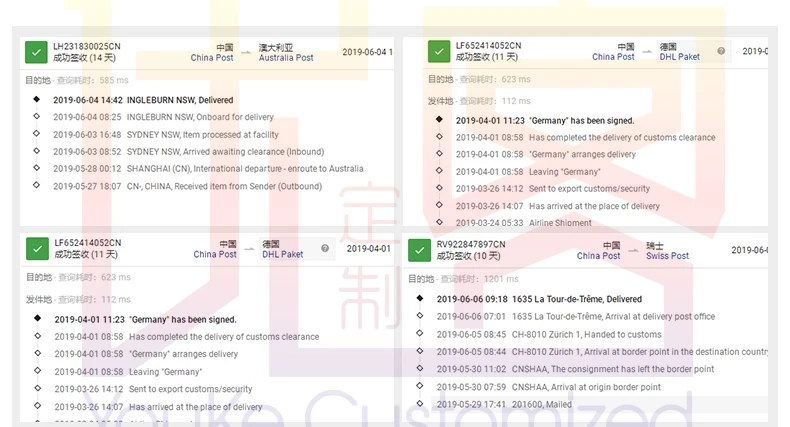Click row 2019-05-30 11:02 consignment left border point
790x427 pixels.
point(575,369)
